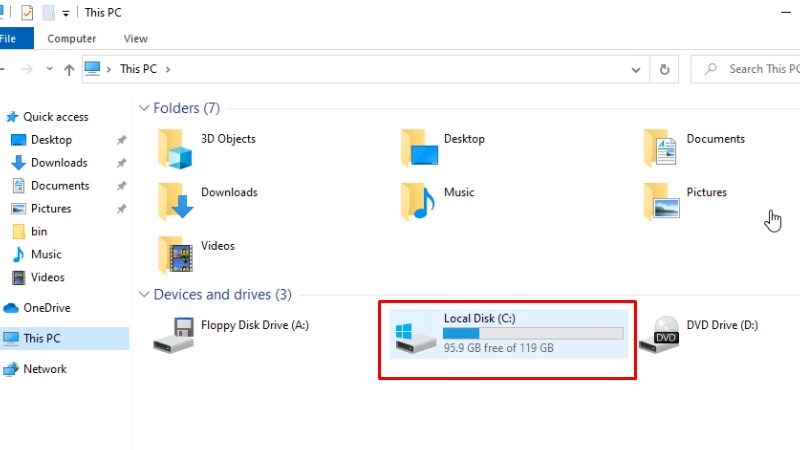Viewport: 800px width, 450px height.
Task: Open the View ribbon tab
Action: [x=135, y=39]
